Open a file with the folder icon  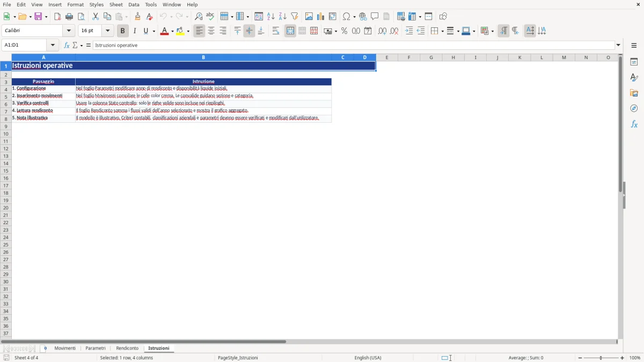click(22, 17)
